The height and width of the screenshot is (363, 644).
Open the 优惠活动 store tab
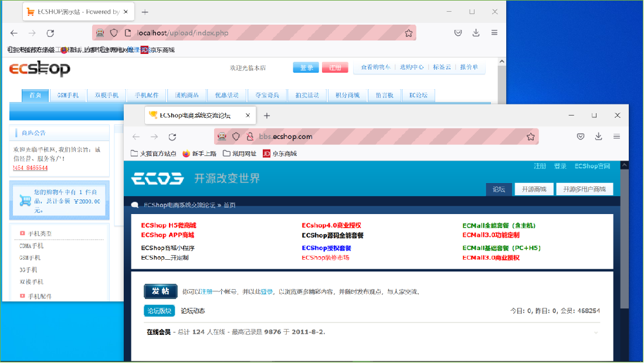(x=227, y=95)
